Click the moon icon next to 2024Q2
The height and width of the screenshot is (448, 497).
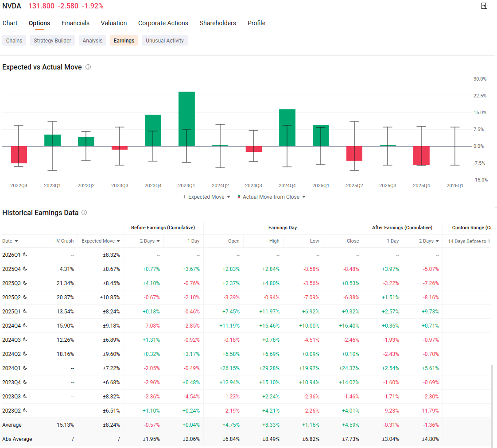[25, 354]
